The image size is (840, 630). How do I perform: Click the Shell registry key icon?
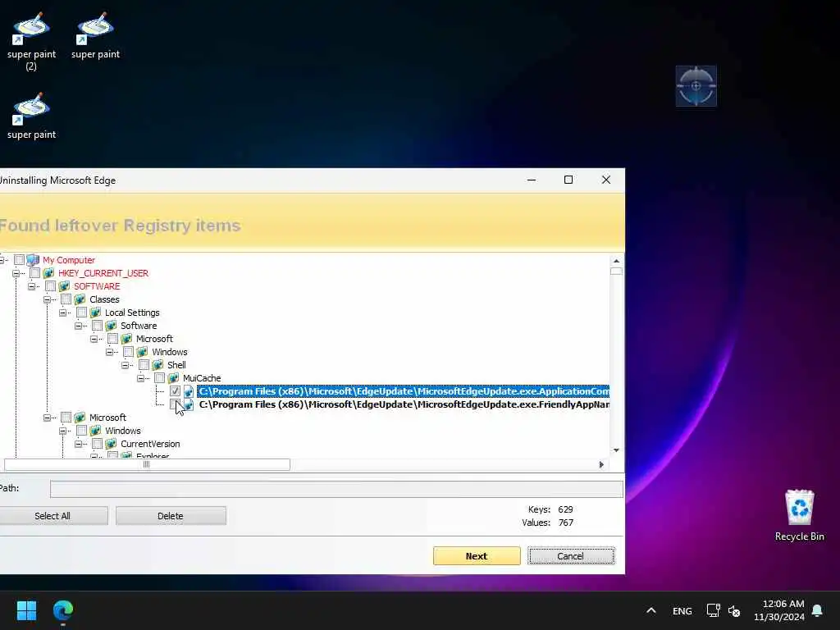157,365
